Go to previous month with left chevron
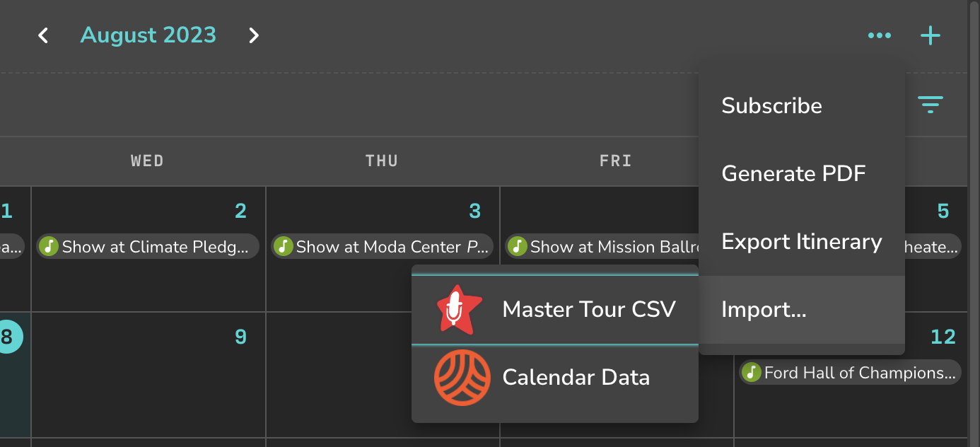This screenshot has height=447, width=980. [43, 35]
